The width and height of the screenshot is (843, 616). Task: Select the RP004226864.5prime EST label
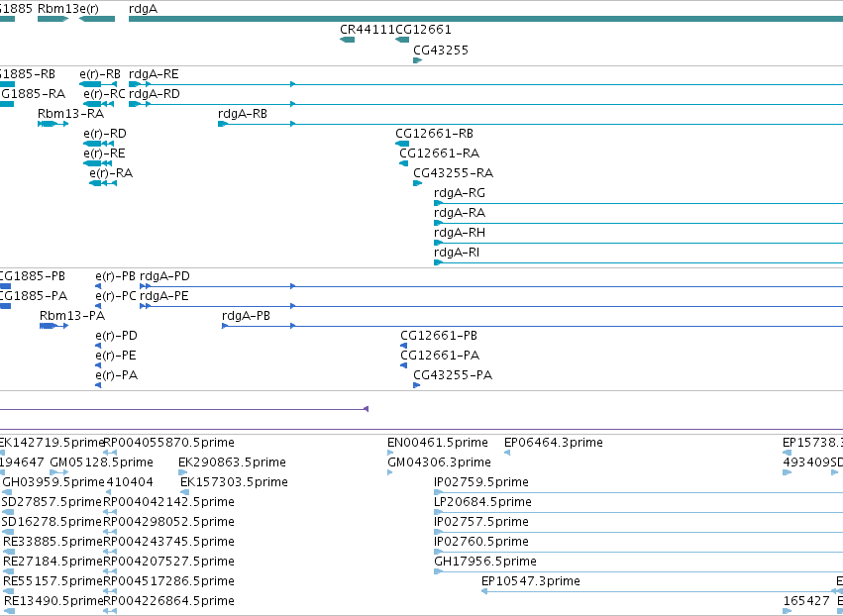pyautogui.click(x=168, y=601)
